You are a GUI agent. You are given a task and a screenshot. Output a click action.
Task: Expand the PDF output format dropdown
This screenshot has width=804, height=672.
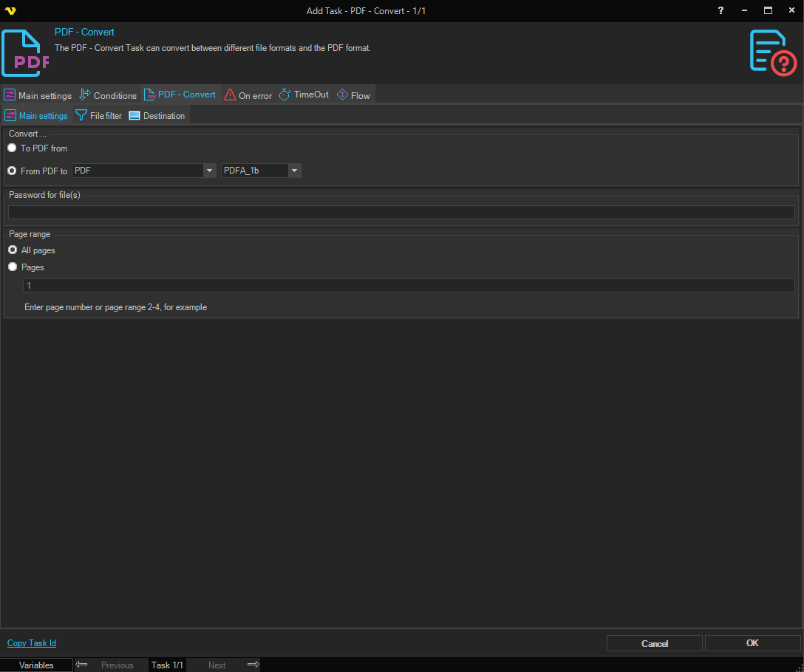coord(210,171)
